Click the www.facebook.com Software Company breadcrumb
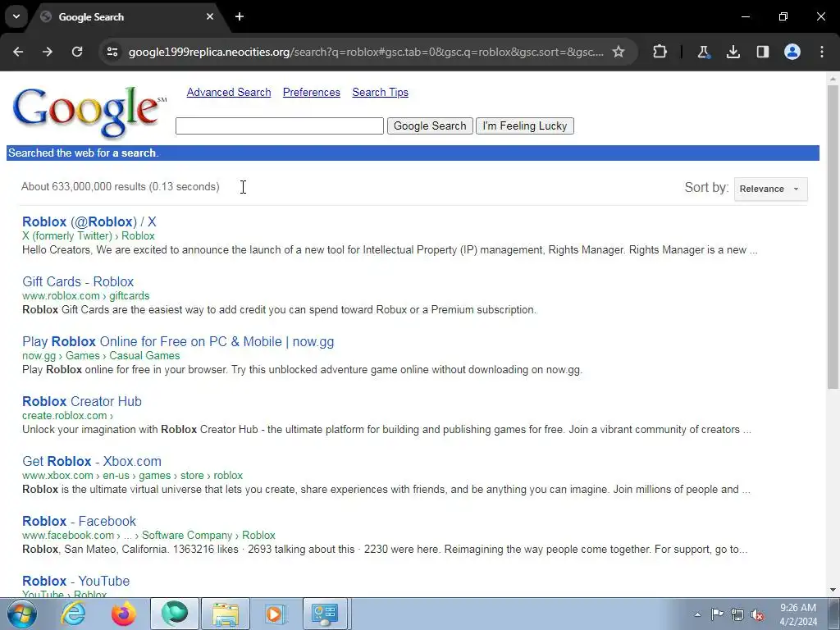Viewport: 840px width, 630px height. 148,536
